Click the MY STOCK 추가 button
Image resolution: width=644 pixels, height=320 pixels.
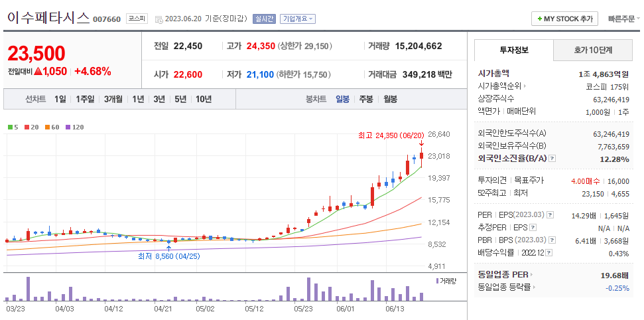coord(564,19)
